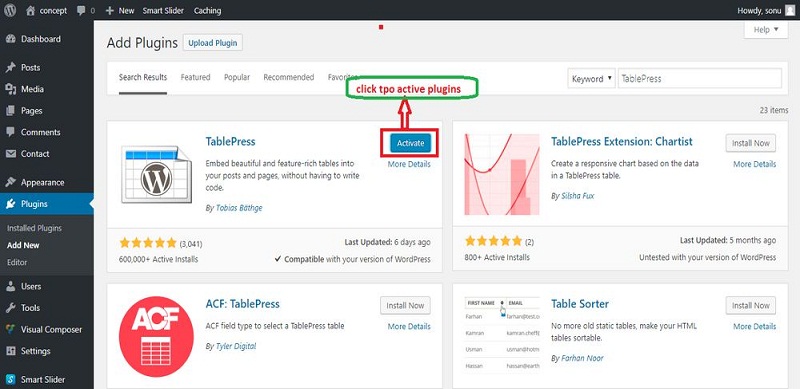This screenshot has height=389, width=800.
Task: Switch to the Featured tab
Action: (x=195, y=78)
